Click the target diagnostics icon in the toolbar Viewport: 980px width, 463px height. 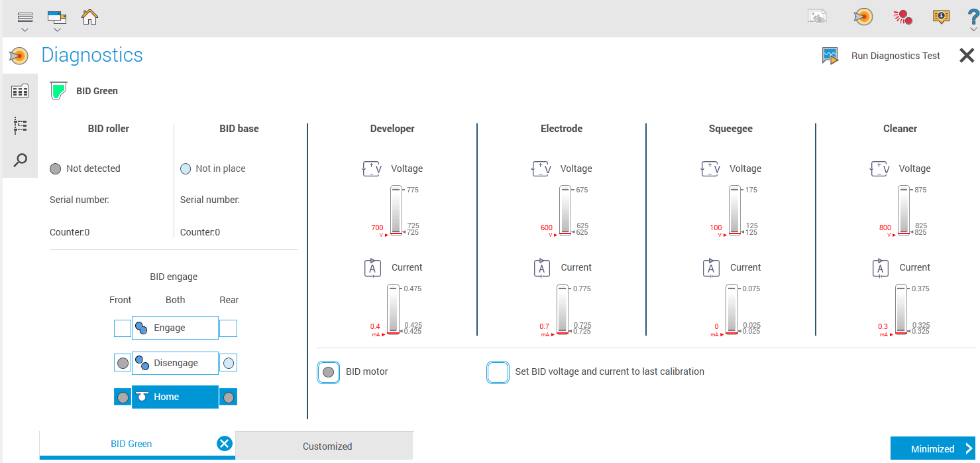[863, 17]
